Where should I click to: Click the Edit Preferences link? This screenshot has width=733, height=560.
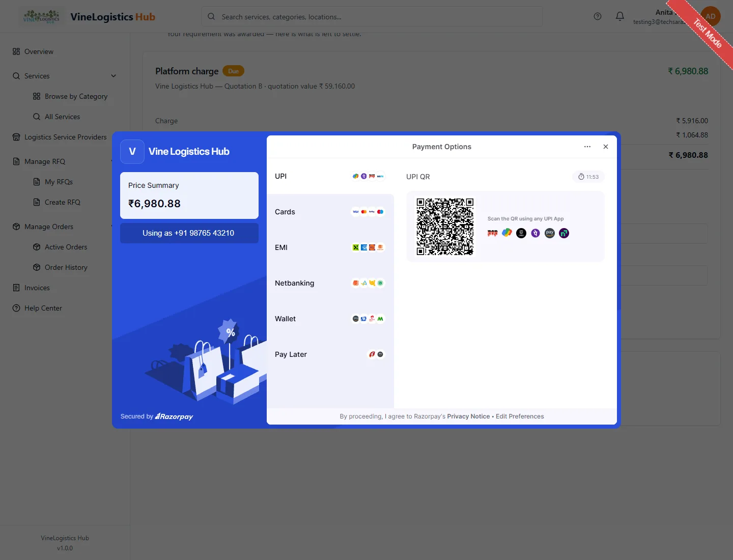(x=520, y=416)
